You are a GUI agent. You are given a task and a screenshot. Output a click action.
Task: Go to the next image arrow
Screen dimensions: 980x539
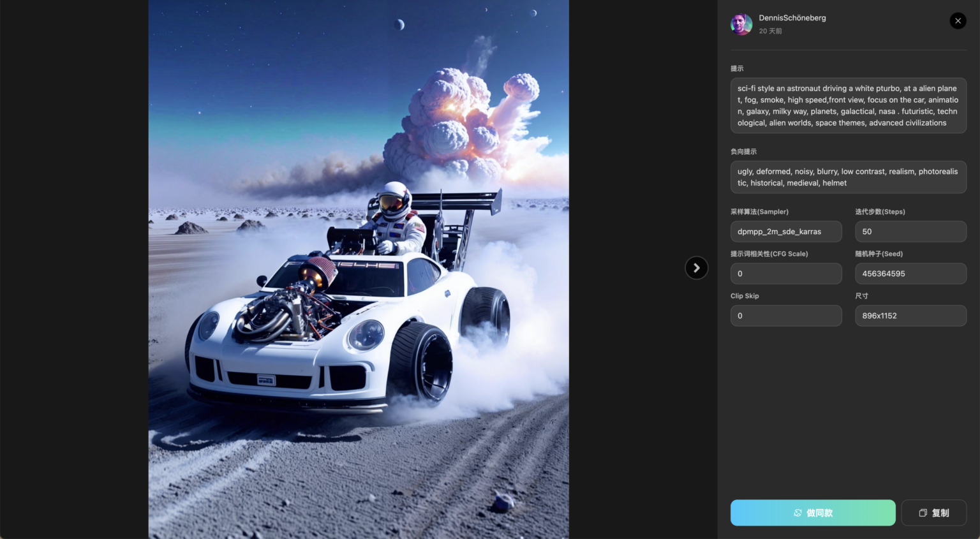(x=696, y=268)
